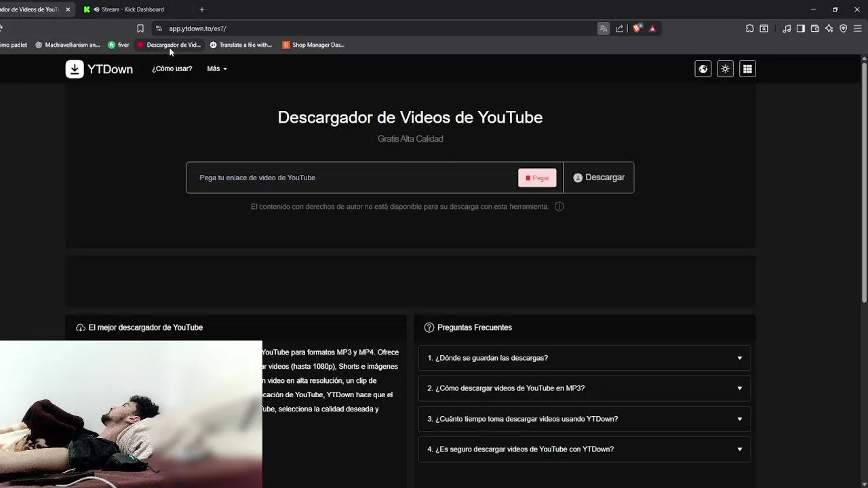Click the Kick favicon on Stream tab

(x=87, y=9)
